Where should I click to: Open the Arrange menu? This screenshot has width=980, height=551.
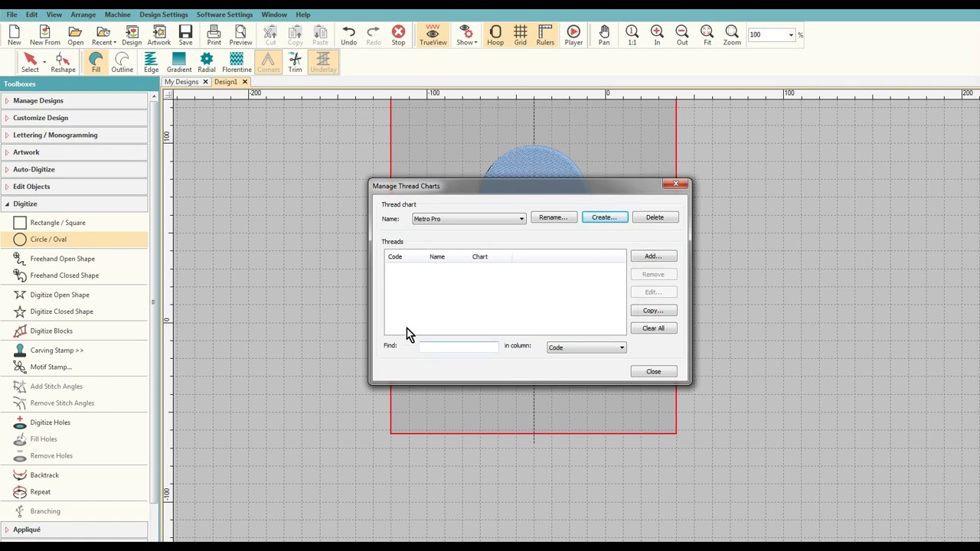tap(83, 15)
